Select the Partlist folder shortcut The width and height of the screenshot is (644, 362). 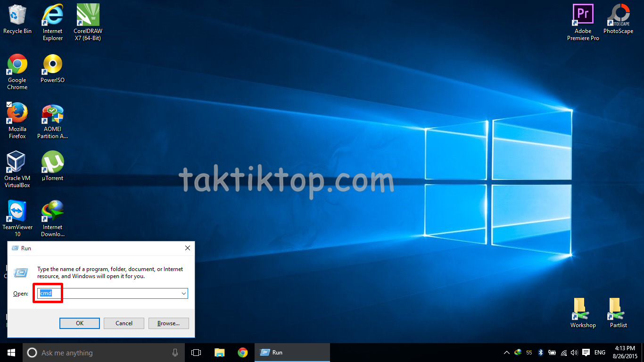(619, 313)
